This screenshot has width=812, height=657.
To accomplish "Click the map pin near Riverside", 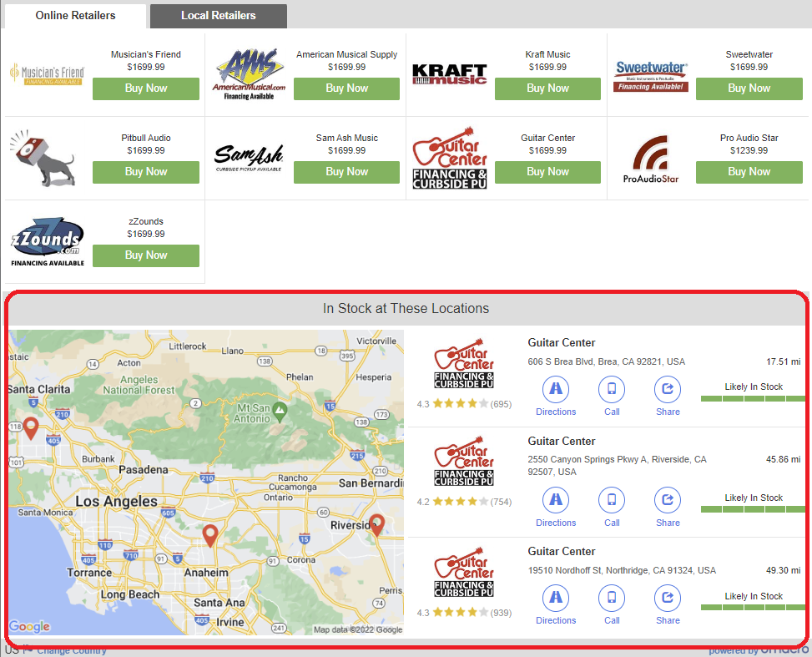I will (376, 526).
